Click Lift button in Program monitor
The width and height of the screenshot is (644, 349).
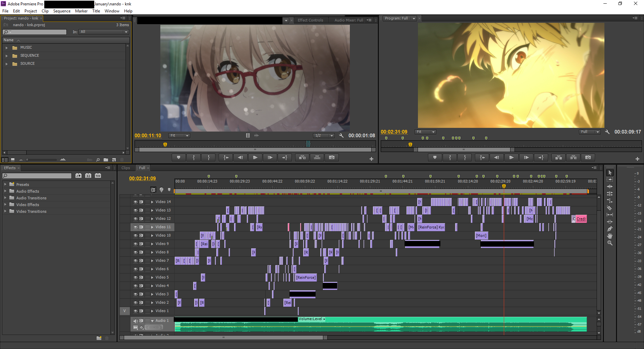tap(558, 157)
